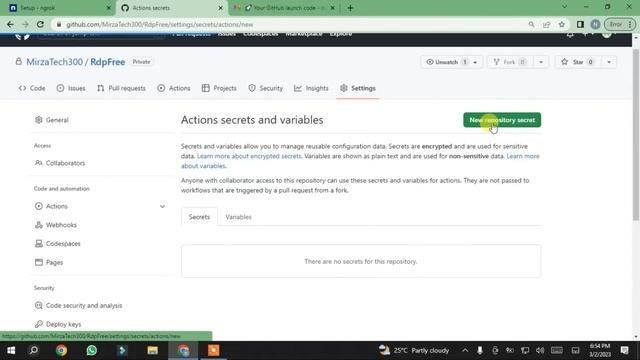Open the Code repository tab

(x=32, y=88)
